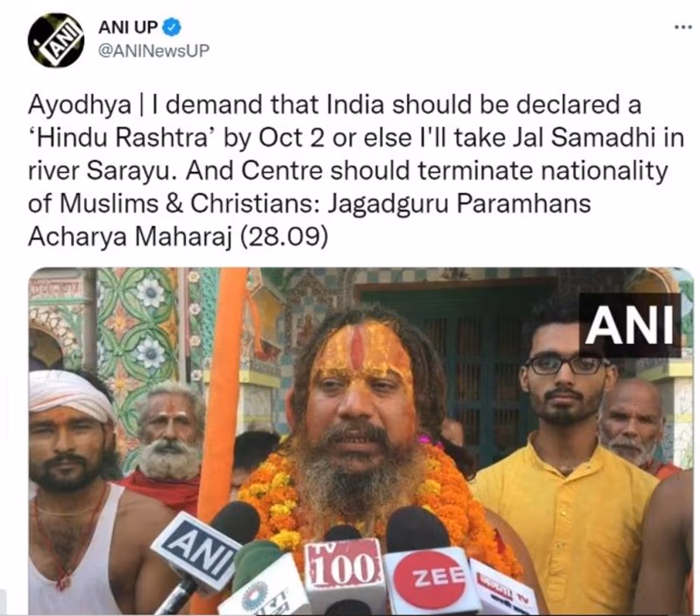Click the ANI UP display name
The image size is (700, 616).
(x=129, y=26)
